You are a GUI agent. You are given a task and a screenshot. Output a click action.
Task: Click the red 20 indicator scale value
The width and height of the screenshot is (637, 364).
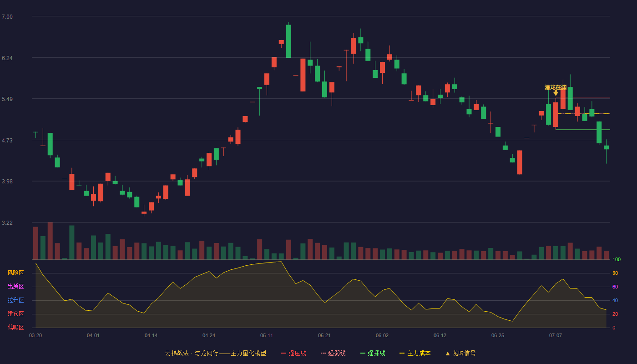(615, 314)
